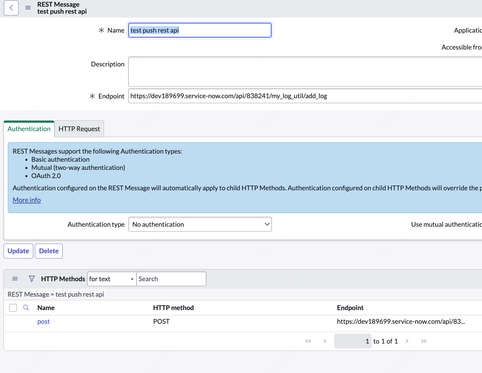Sort by the Name column header
The height and width of the screenshot is (373, 482).
coord(46,308)
